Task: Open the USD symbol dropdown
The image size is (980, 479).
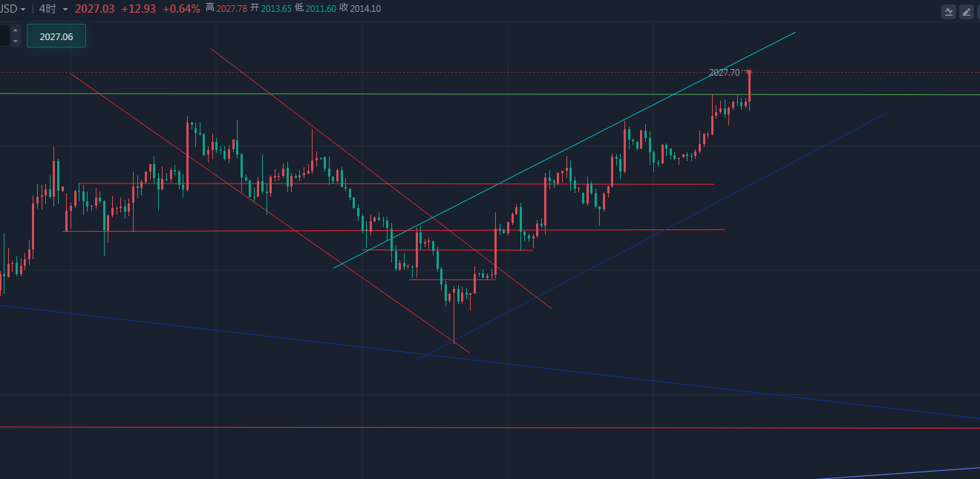Action: [13, 9]
